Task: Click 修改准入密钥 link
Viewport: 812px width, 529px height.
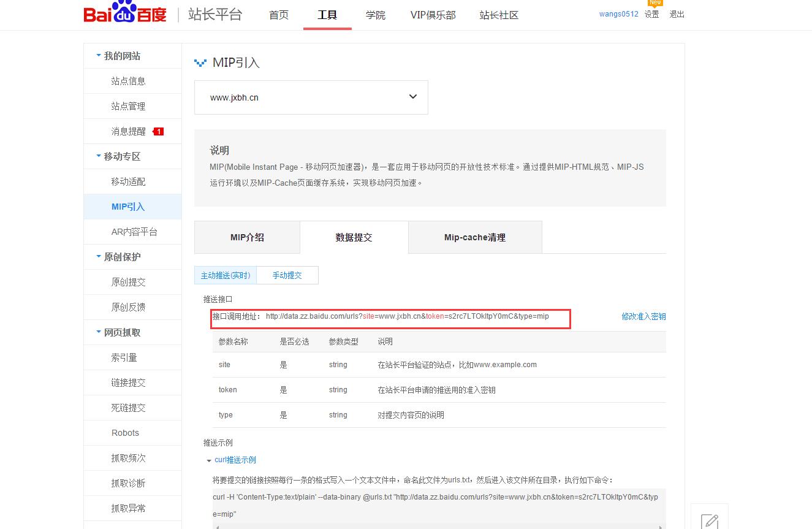Action: pyautogui.click(x=643, y=316)
